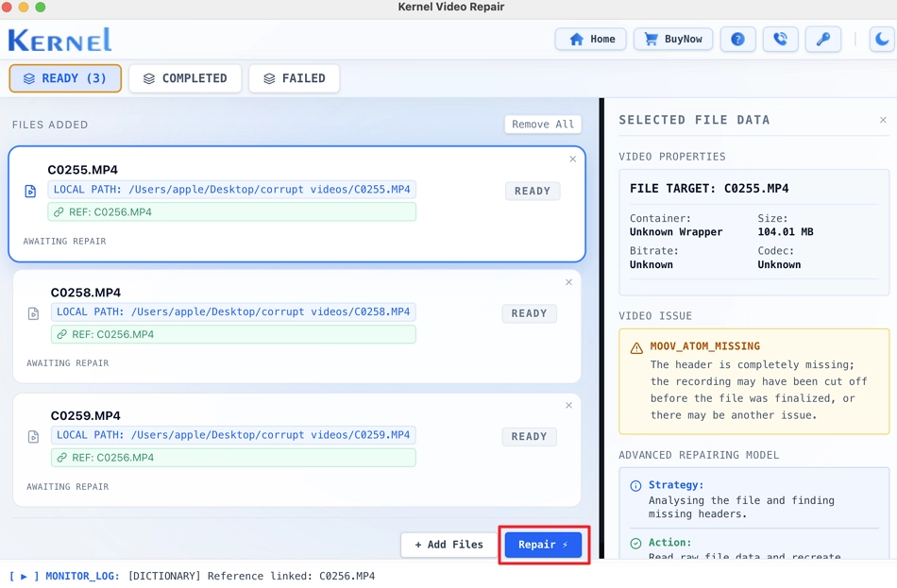The height and width of the screenshot is (588, 897).
Task: Click the local path field of C0255.MP4
Action: [x=231, y=190]
